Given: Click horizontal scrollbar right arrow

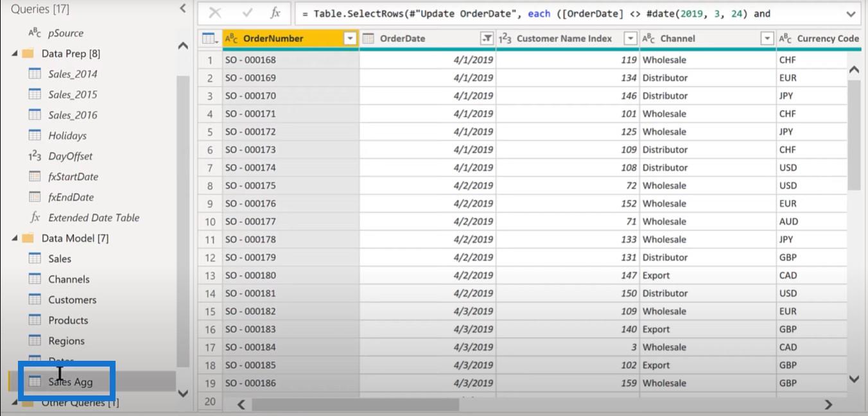Looking at the screenshot, I should pyautogui.click(x=828, y=404).
